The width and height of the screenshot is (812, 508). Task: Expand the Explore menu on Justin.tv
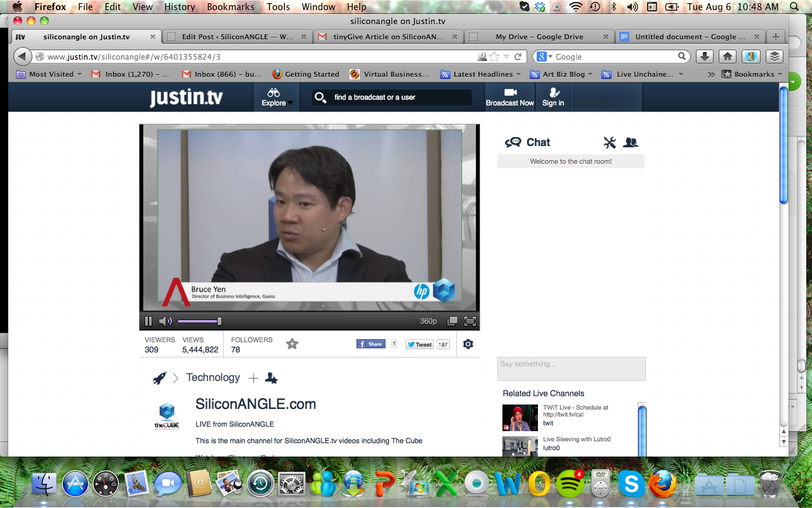coord(277,97)
